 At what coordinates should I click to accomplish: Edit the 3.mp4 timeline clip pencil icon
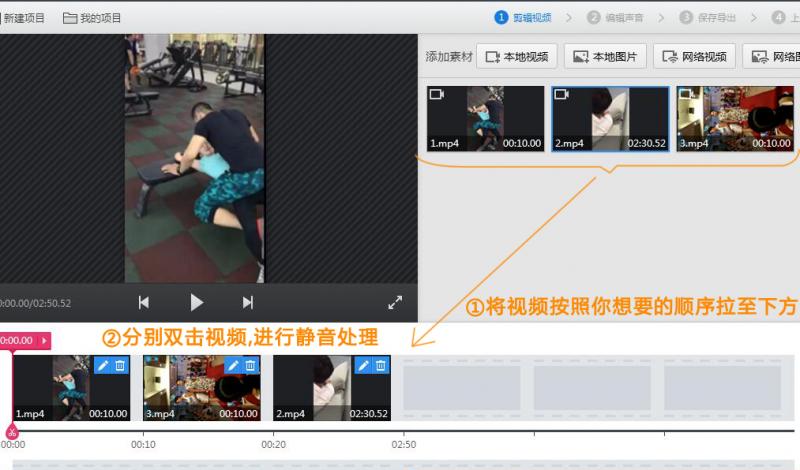pyautogui.click(x=233, y=365)
